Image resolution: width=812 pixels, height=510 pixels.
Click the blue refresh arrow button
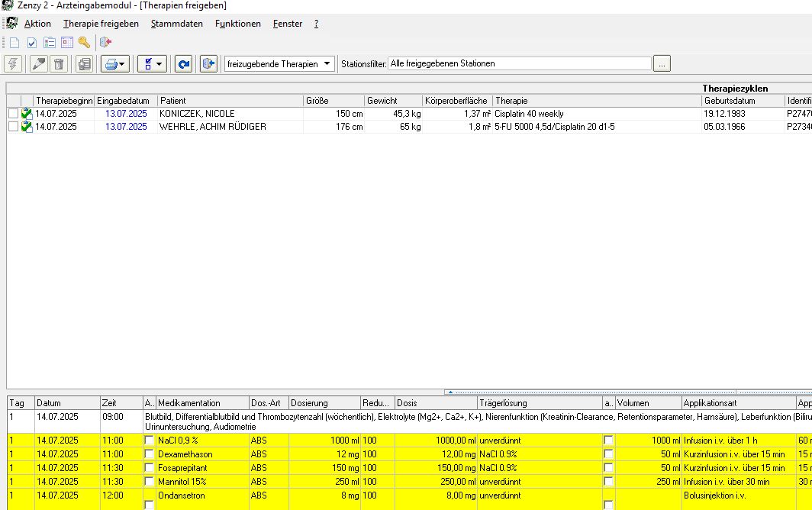pyautogui.click(x=183, y=64)
